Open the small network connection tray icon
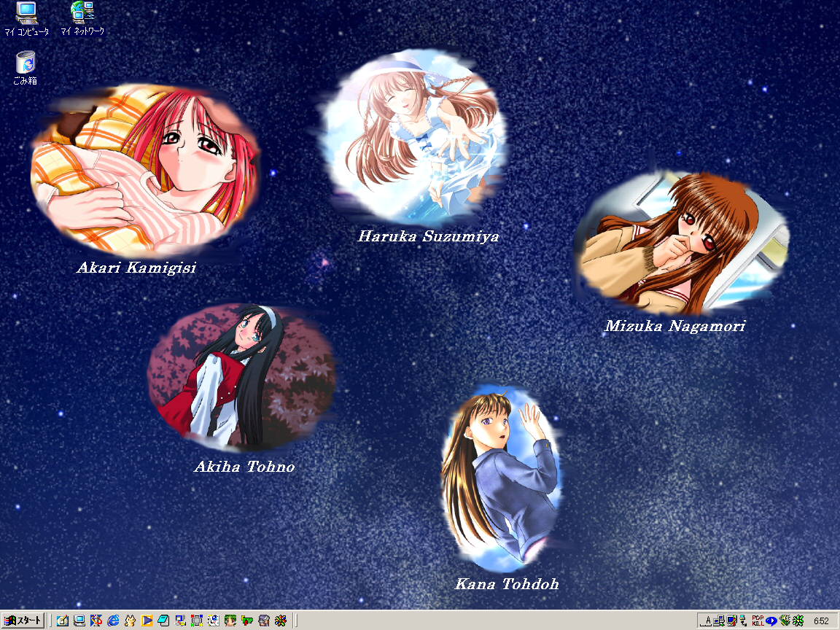Screen dimensions: 840x630 pyautogui.click(x=744, y=621)
